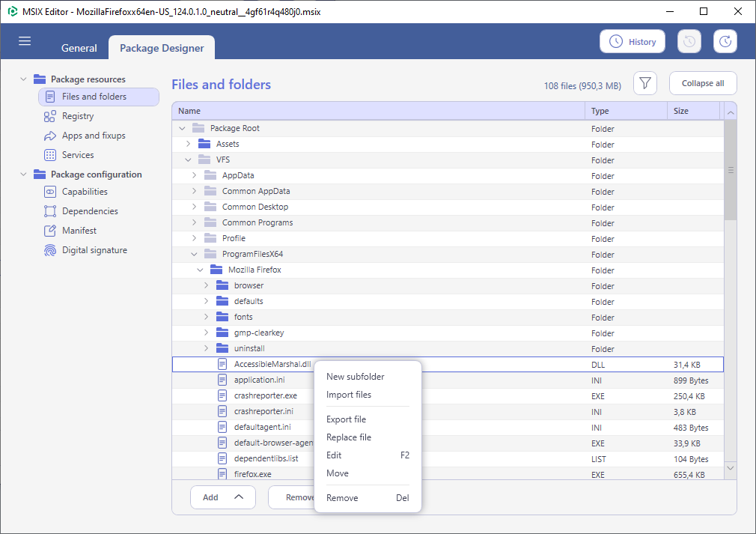
Task: Click the redo history arrow icon
Action: pos(725,41)
